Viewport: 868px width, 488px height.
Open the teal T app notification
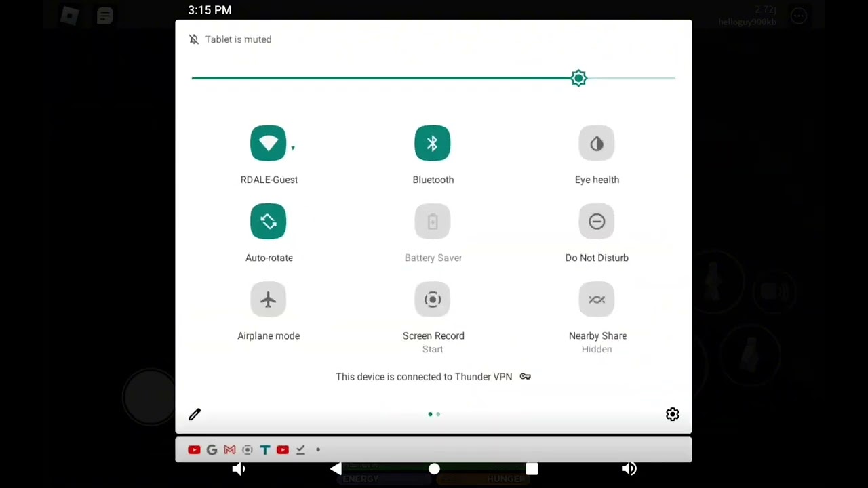[x=265, y=450]
